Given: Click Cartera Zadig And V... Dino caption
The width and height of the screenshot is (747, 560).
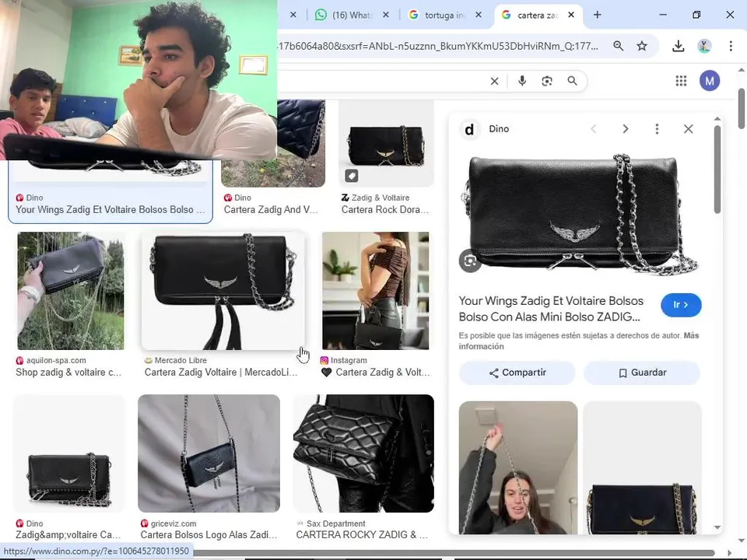Looking at the screenshot, I should tap(271, 209).
